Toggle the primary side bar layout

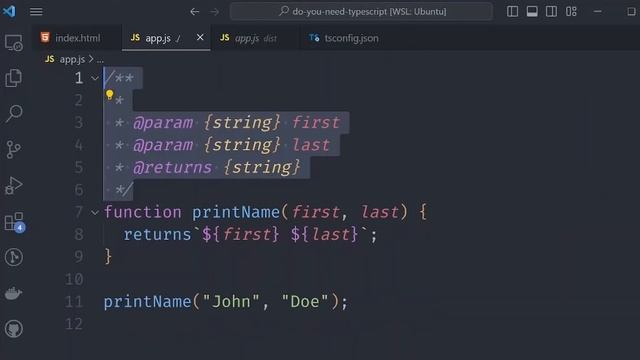(512, 11)
